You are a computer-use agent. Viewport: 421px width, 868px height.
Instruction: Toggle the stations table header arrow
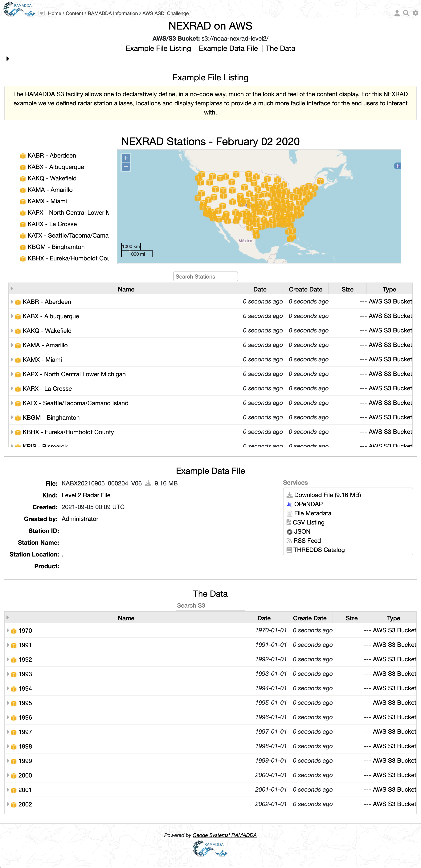(12, 288)
